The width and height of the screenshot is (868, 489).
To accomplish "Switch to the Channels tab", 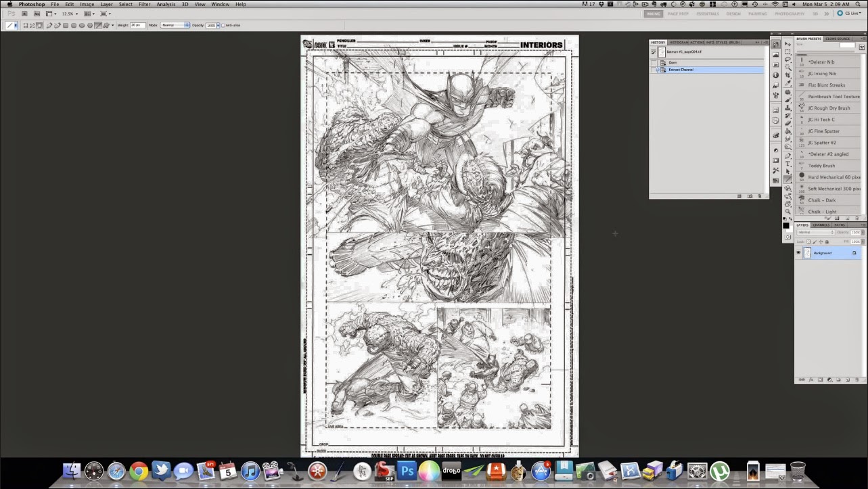I will [x=821, y=225].
